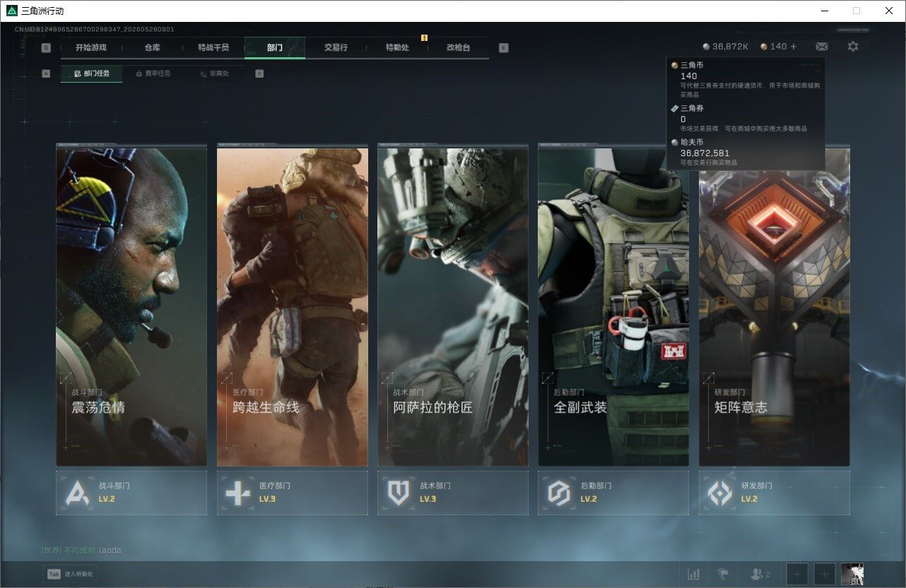The height and width of the screenshot is (588, 906).
Task: Select the third sub-tab with 军需处
Action: click(214, 73)
